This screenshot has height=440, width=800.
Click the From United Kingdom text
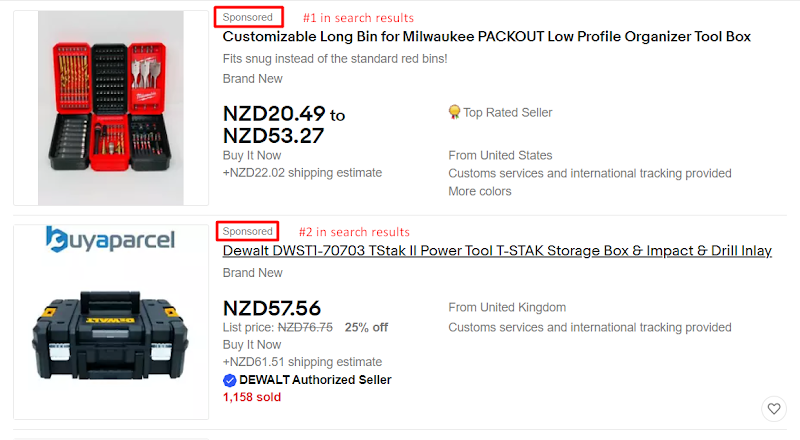(x=507, y=307)
